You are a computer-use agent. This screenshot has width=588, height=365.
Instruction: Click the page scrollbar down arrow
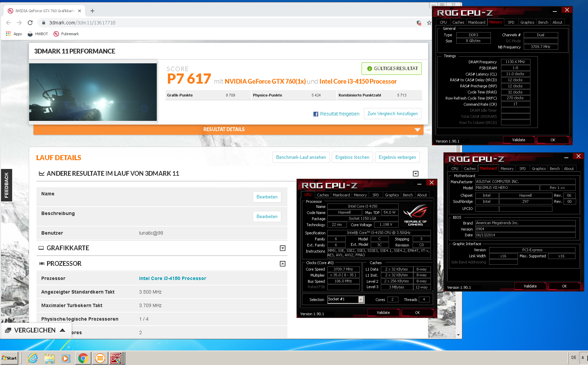pyautogui.click(x=458, y=335)
